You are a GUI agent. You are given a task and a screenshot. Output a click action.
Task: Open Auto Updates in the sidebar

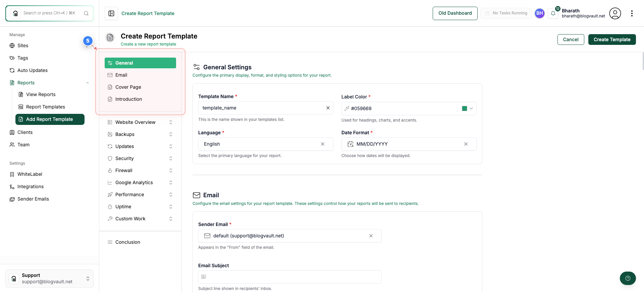tap(33, 70)
